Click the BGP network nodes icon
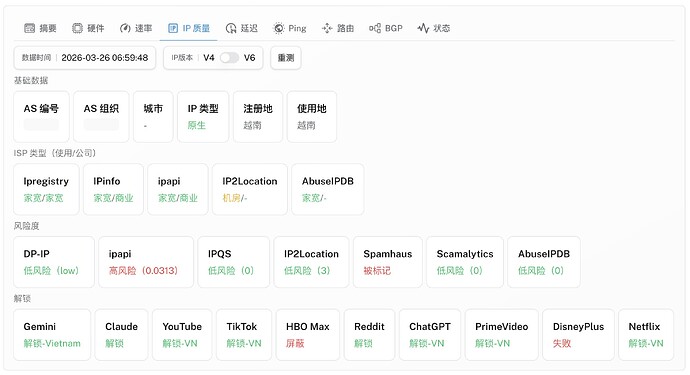The width and height of the screenshot is (690, 375). [x=375, y=28]
